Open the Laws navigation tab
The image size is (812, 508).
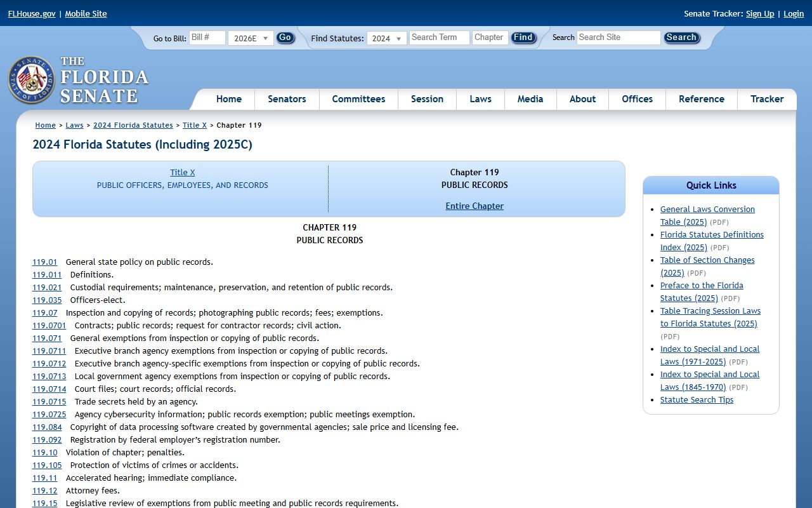pos(480,99)
